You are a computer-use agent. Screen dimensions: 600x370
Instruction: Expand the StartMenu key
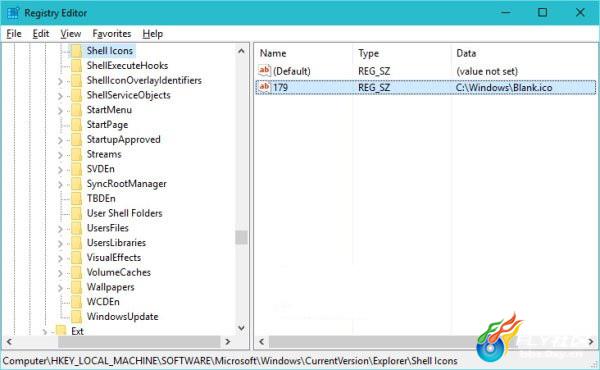(x=60, y=111)
